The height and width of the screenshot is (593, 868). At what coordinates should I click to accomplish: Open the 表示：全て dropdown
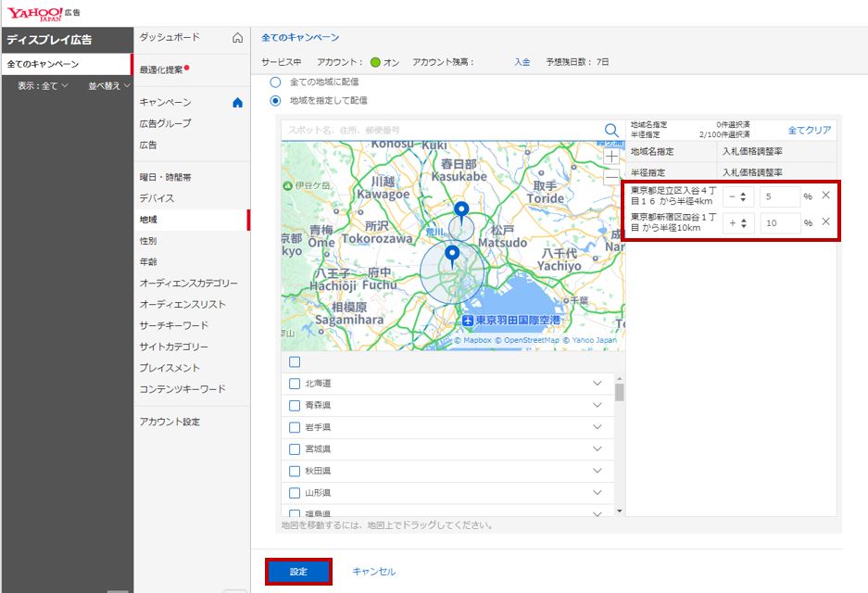tap(43, 86)
